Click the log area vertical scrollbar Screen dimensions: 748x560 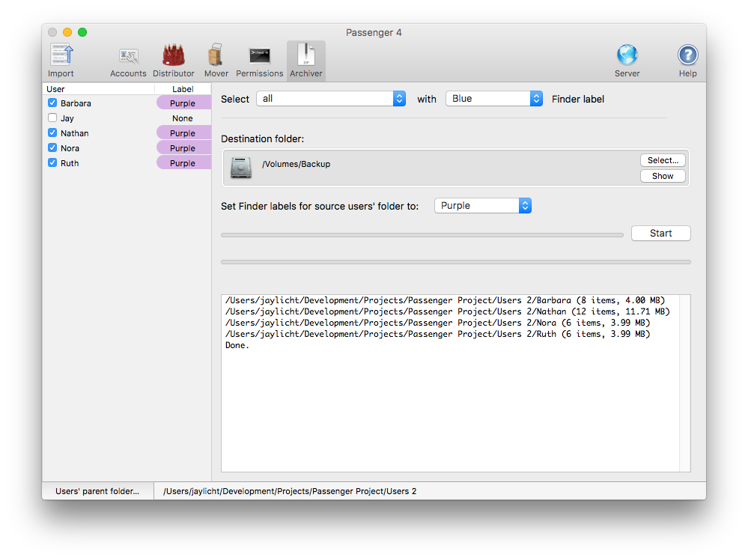(684, 383)
